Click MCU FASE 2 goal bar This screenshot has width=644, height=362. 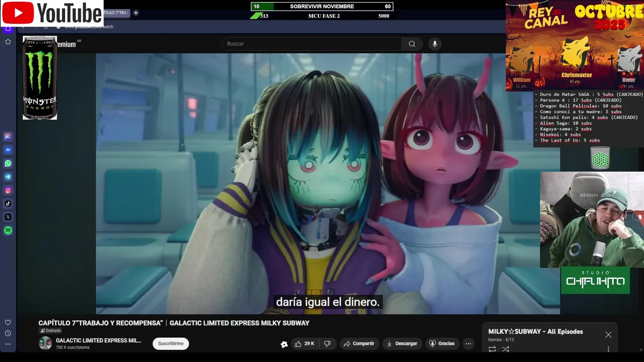click(x=322, y=16)
